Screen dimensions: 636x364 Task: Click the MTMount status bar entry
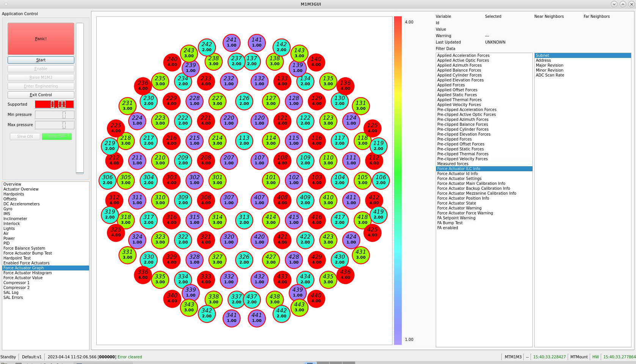tap(579, 357)
